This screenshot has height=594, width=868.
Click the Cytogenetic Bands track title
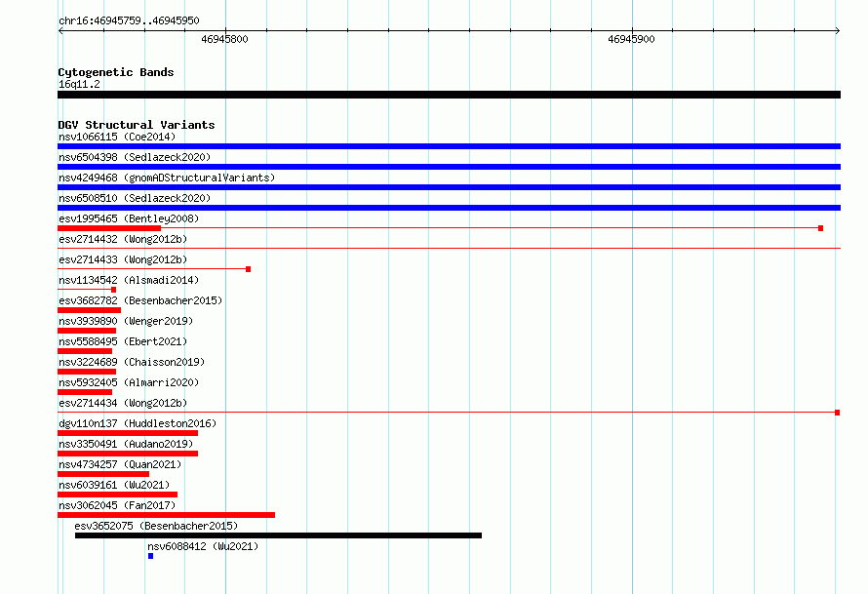116,72
